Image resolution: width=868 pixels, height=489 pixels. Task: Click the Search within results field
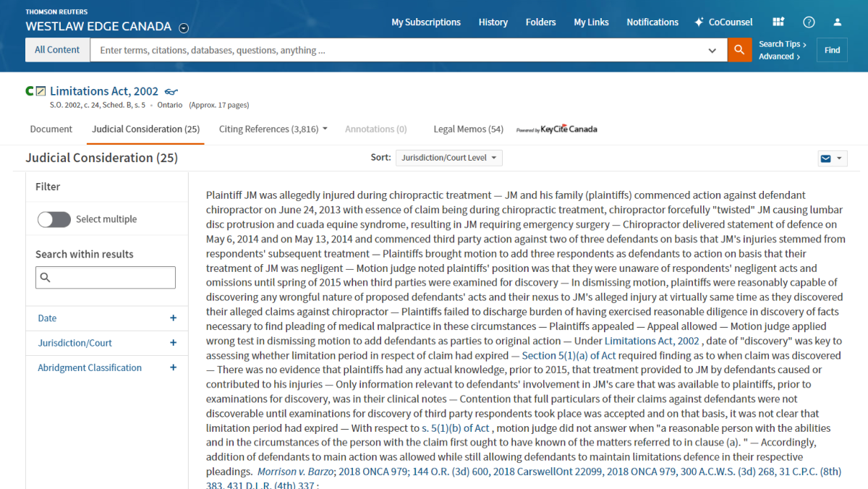(x=106, y=278)
